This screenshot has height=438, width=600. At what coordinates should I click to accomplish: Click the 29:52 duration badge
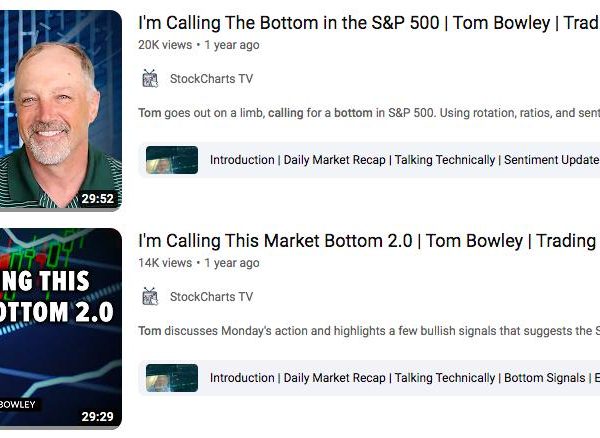point(98,199)
